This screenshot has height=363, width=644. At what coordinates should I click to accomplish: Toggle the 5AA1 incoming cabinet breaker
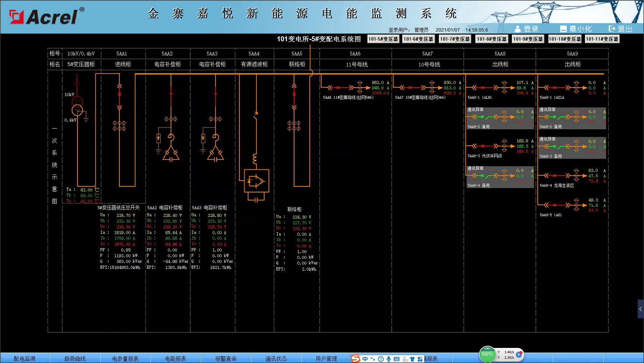coord(119,94)
